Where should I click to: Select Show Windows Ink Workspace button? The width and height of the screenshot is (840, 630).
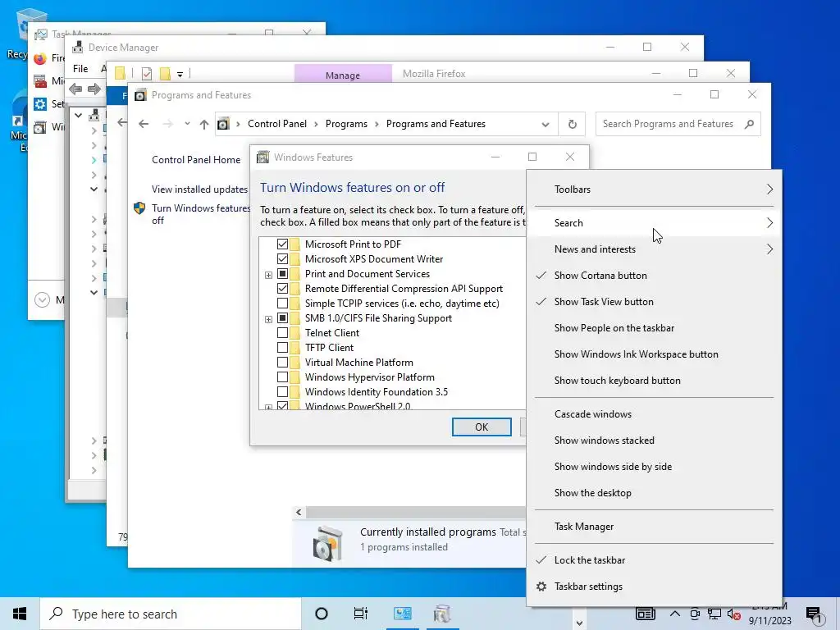click(x=654, y=354)
